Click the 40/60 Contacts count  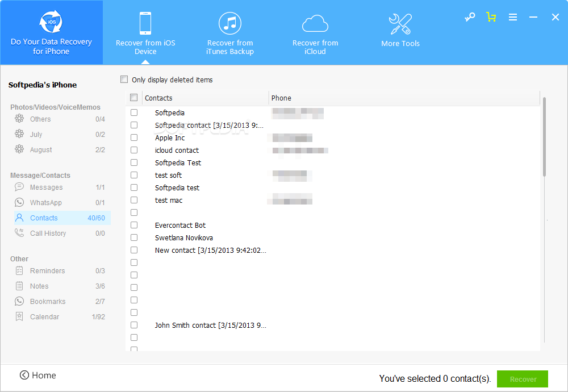(97, 218)
